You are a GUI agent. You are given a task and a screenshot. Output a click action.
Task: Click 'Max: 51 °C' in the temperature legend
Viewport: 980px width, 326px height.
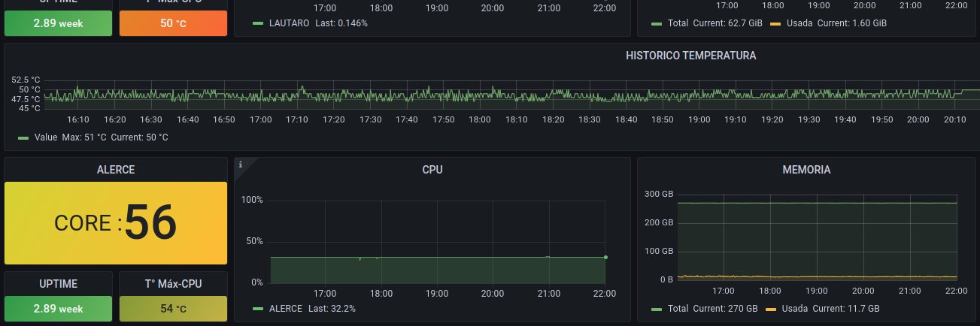pos(84,137)
